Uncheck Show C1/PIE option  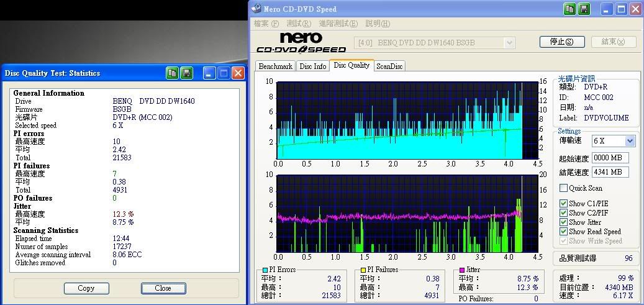point(563,204)
